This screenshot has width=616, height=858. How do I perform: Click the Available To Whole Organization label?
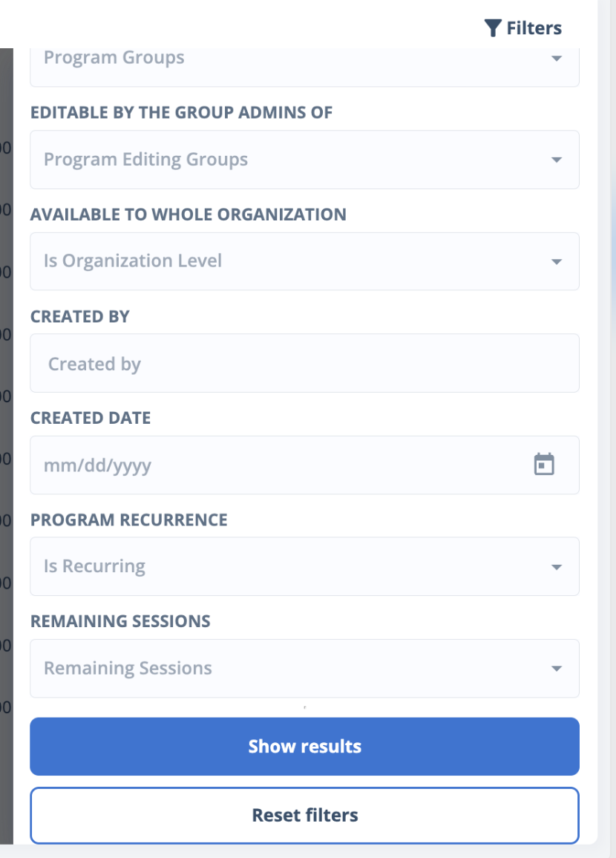tap(188, 214)
